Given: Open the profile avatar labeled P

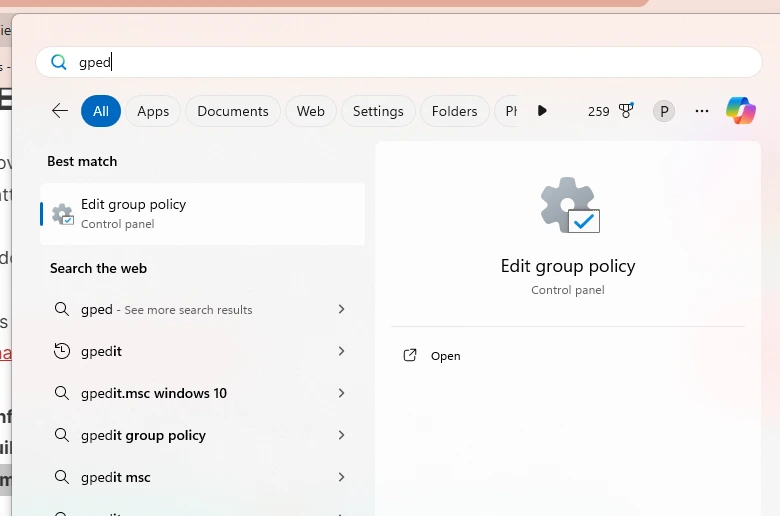Looking at the screenshot, I should 664,111.
